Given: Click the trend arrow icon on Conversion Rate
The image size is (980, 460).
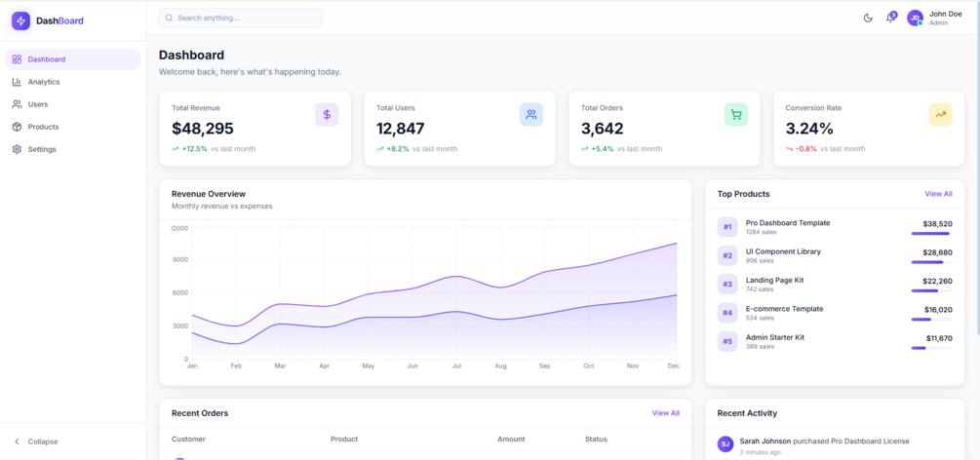Looking at the screenshot, I should 941,114.
